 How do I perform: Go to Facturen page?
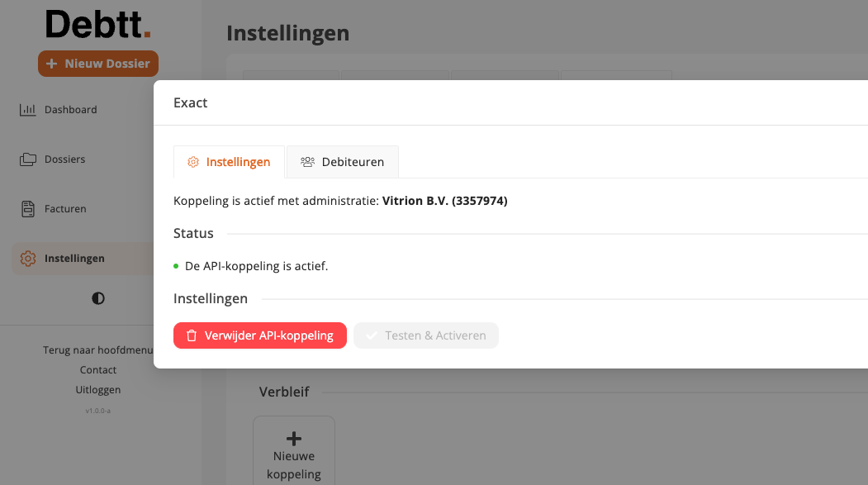(x=65, y=209)
